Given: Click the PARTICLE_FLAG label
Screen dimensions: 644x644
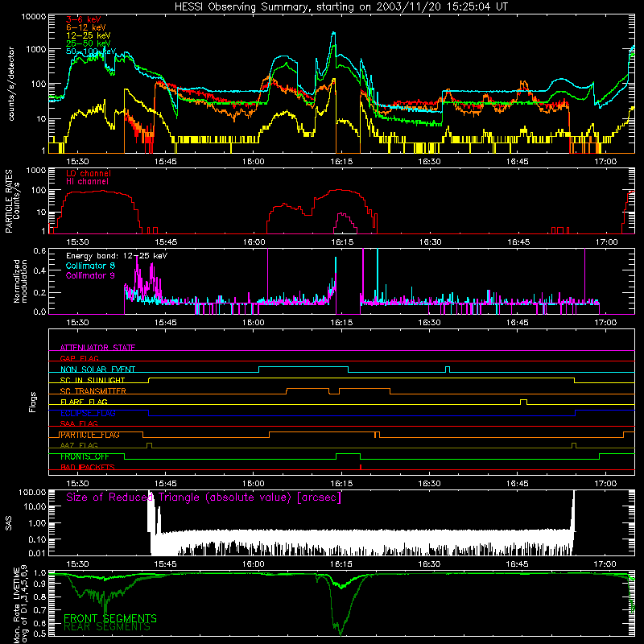Looking at the screenshot, I should coord(90,435).
